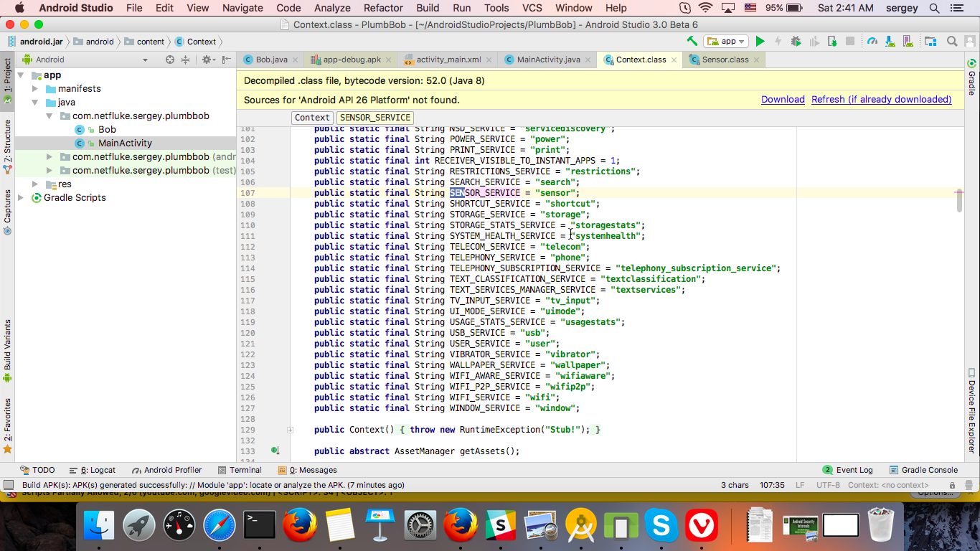This screenshot has height=551, width=980.
Task: Click the override gutter icon on line 133
Action: point(275,451)
